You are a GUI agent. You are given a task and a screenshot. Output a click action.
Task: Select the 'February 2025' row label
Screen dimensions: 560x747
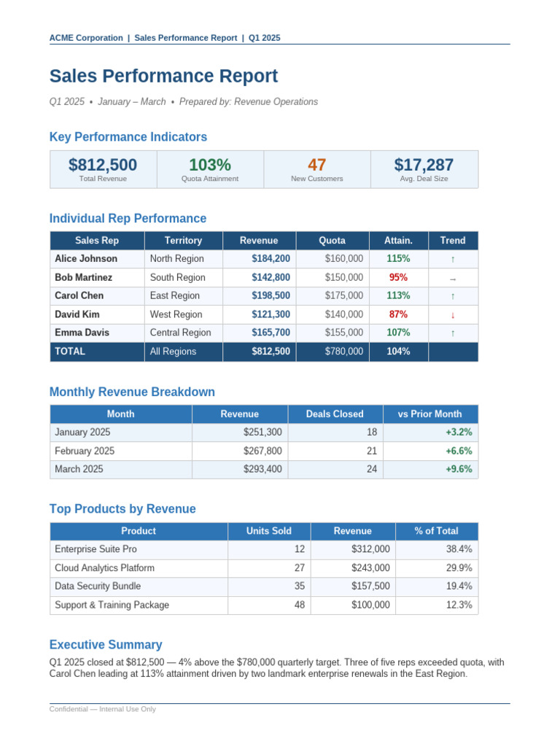(85, 451)
